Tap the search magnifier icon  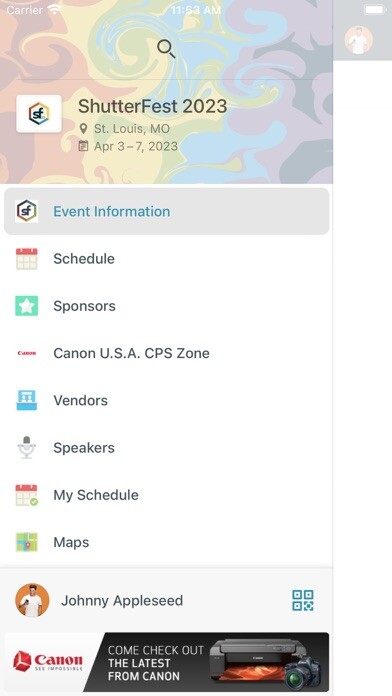[166, 48]
